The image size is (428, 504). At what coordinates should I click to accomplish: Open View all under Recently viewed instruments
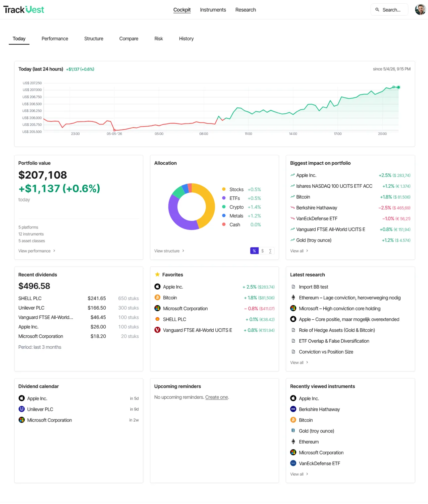pyautogui.click(x=299, y=474)
